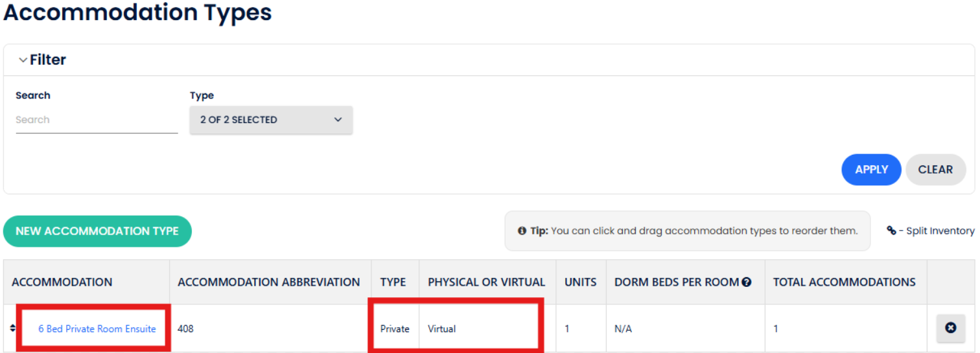Click the Physical or Virtual column header

tap(487, 282)
